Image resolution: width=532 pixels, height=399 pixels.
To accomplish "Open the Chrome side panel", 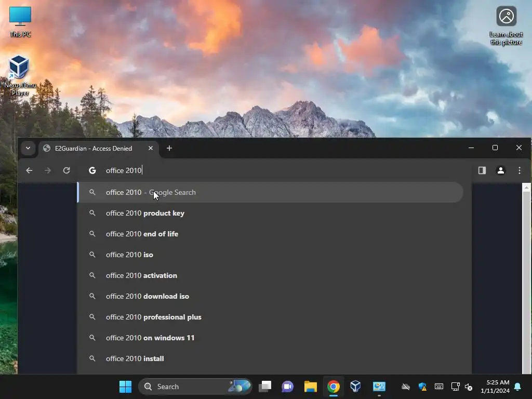I will pyautogui.click(x=482, y=170).
